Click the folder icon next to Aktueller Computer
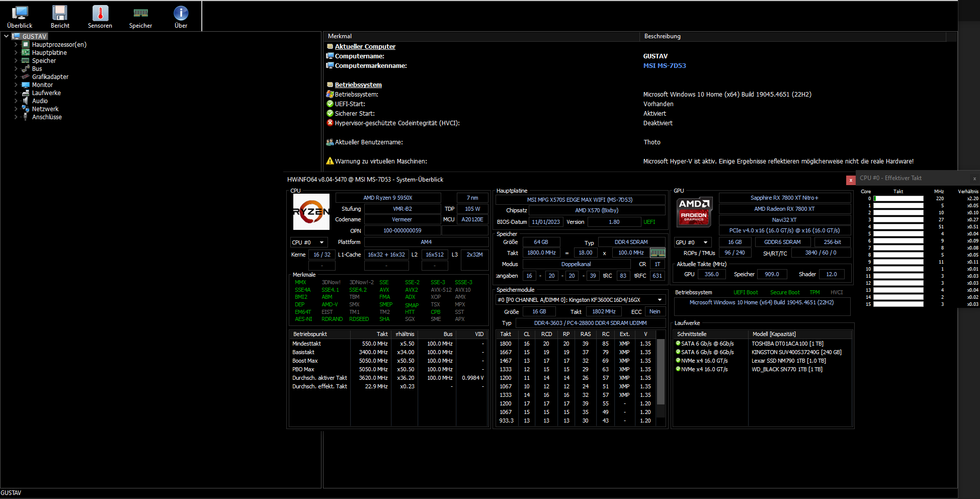 330,46
